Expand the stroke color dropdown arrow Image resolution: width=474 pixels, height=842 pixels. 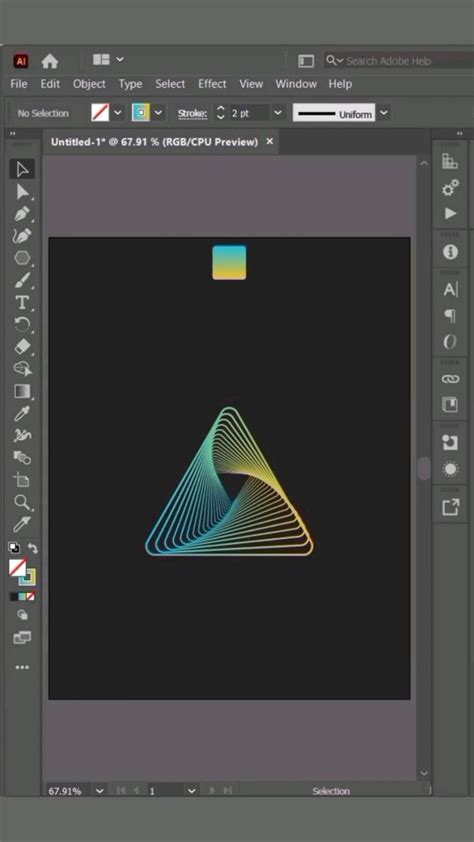158,113
